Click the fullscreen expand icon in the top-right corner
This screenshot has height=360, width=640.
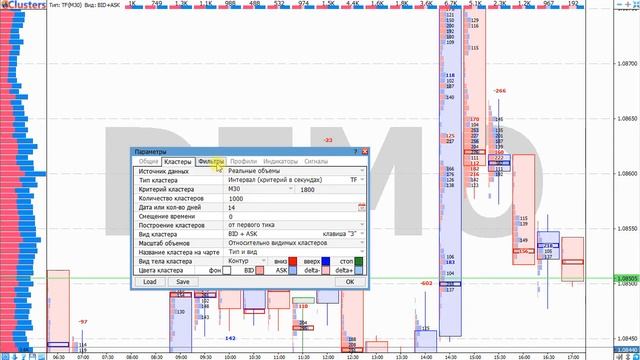tap(636, 4)
